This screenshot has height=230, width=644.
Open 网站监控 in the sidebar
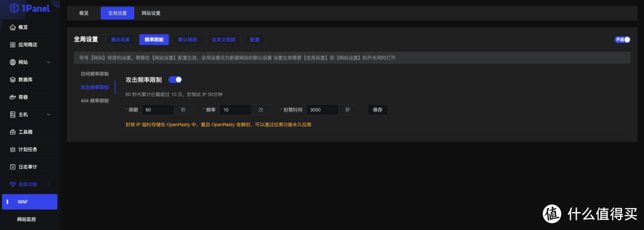click(26, 219)
